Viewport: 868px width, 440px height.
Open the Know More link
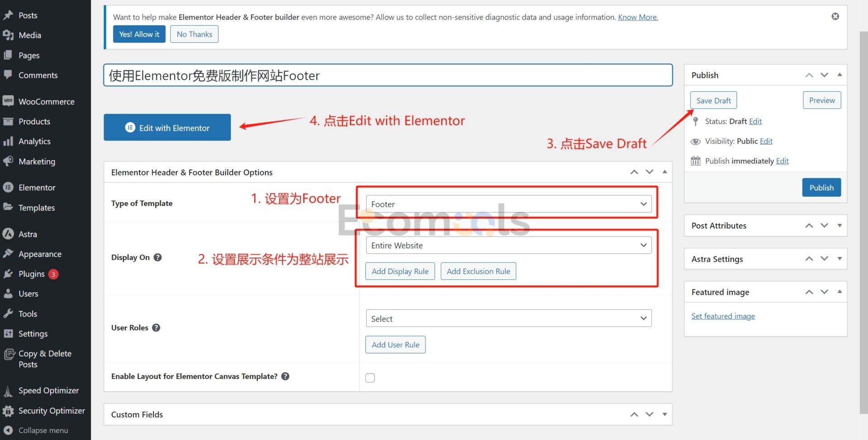pyautogui.click(x=638, y=17)
